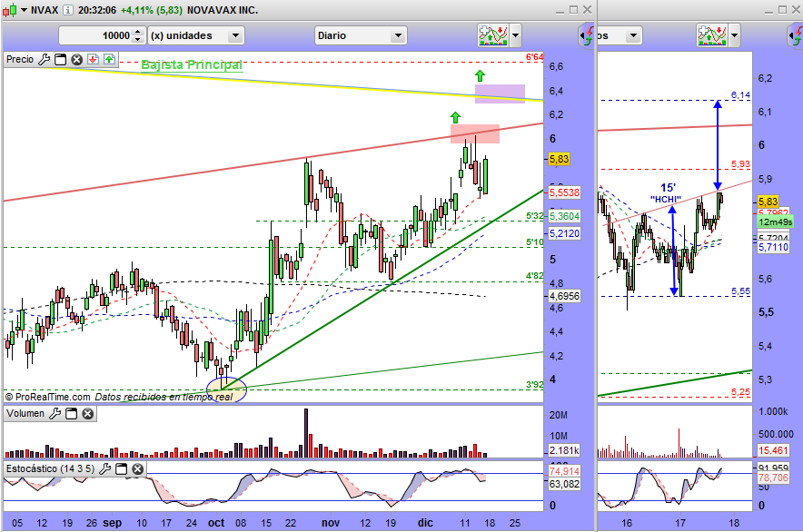Click the candlestick icon beside the NVAX ticker
The height and width of the screenshot is (532, 803).
pyautogui.click(x=9, y=10)
